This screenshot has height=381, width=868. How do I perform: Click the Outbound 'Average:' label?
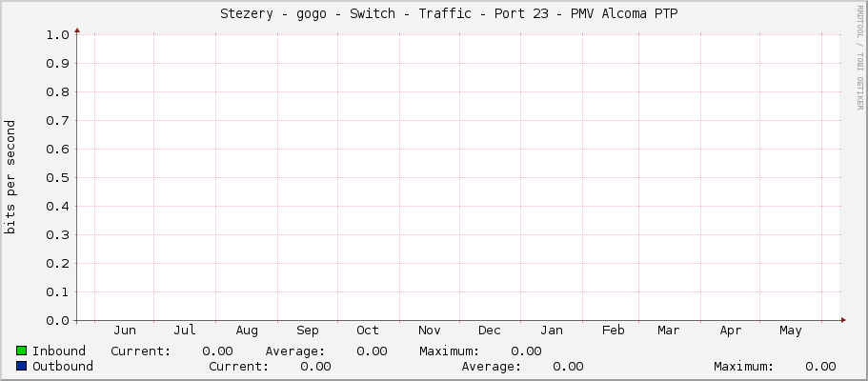point(492,367)
